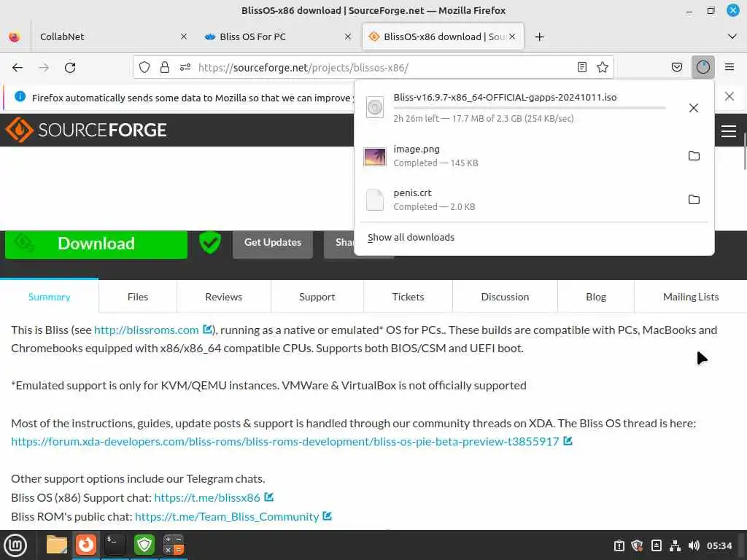The image size is (747, 560).
Task: Open the Team_Bliss_Community Telegram link
Action: 227,517
